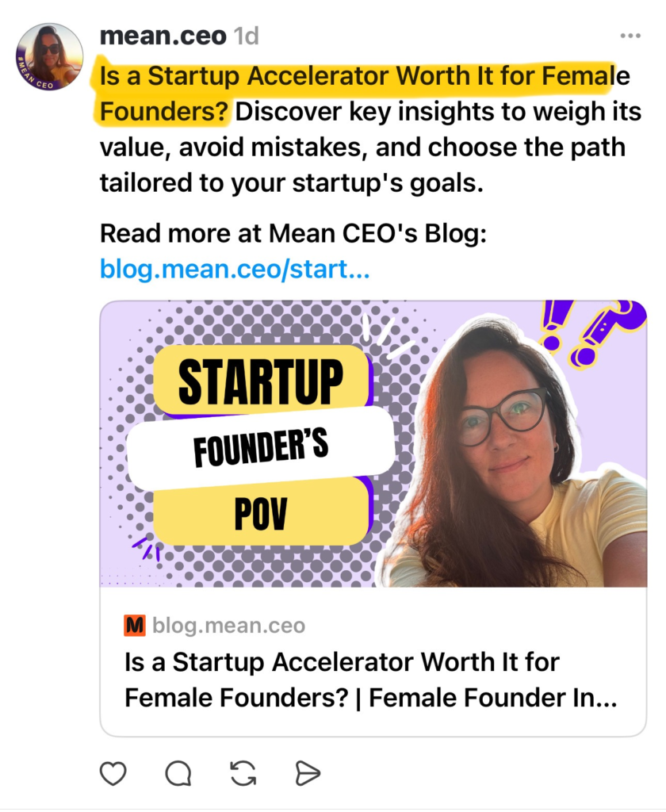Open the three-dot post options menu
The height and width of the screenshot is (812, 666).
630,36
